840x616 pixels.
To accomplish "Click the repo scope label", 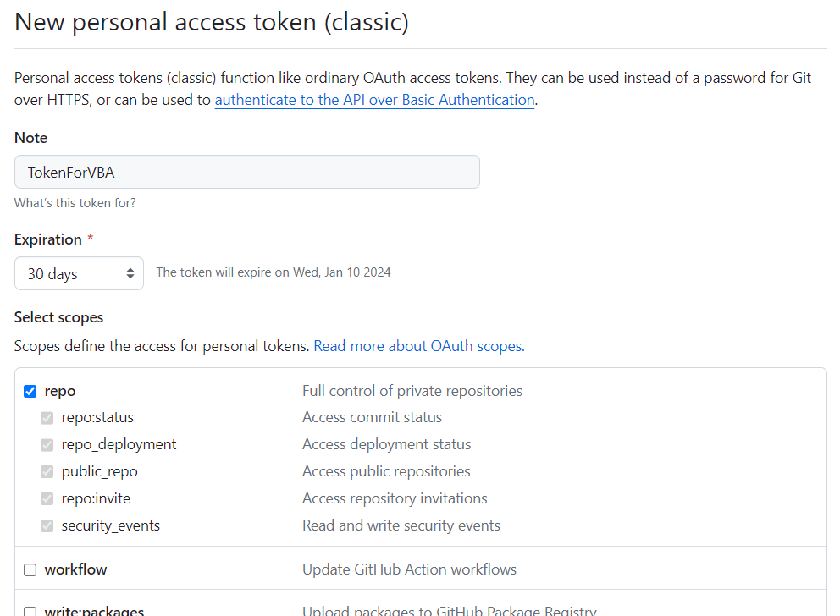I will pos(59,391).
